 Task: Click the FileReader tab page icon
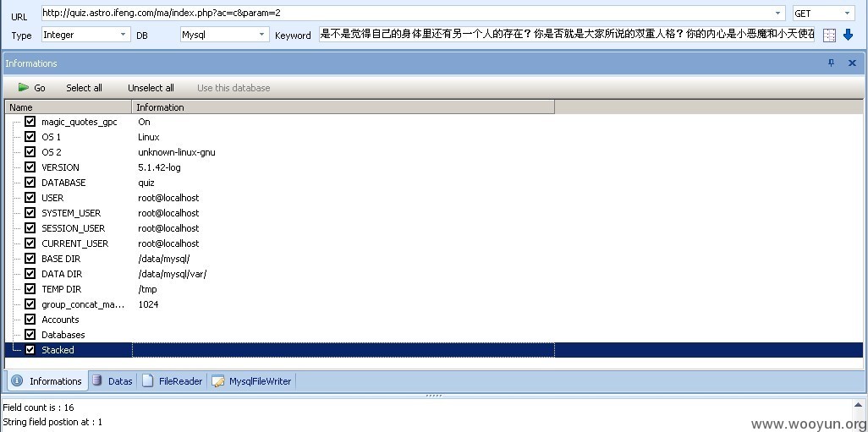click(x=147, y=380)
